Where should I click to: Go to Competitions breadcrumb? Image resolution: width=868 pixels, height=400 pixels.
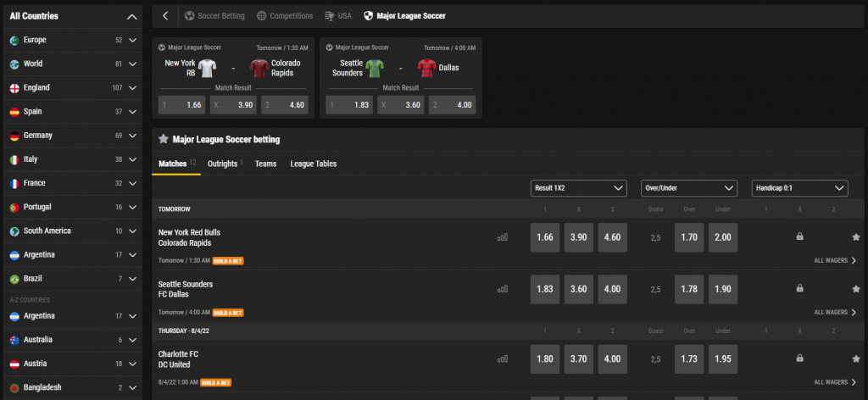pos(285,16)
